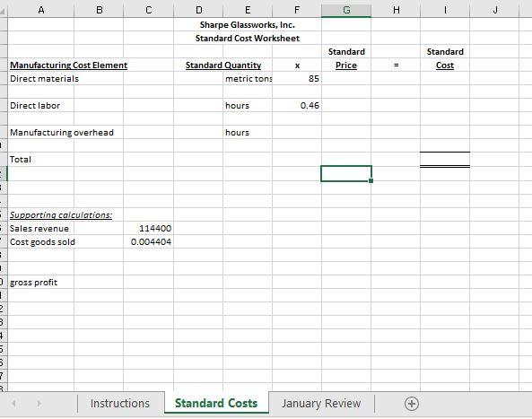Click 'Manufacturing Cost Element' heading cell
Screen dimensions: 532x419
[x=68, y=65]
